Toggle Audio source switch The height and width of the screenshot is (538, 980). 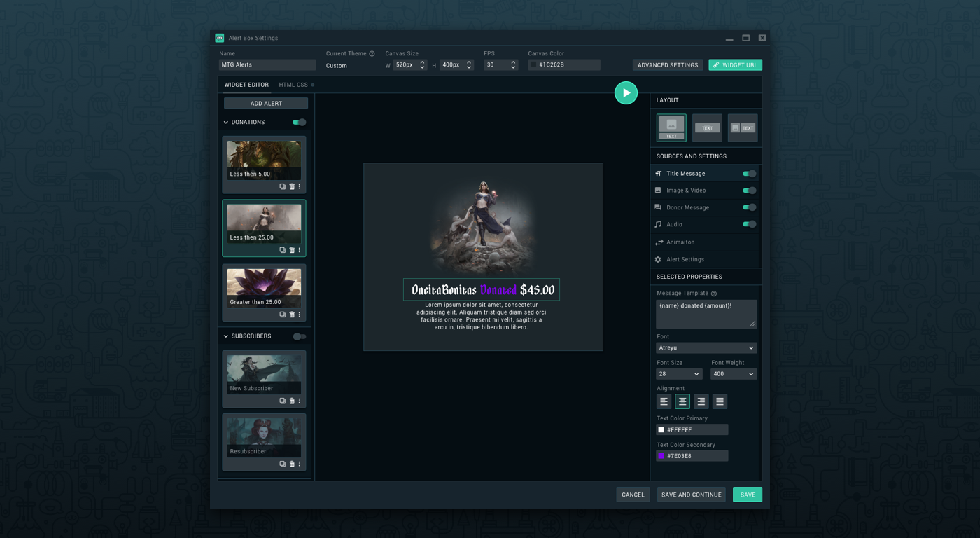pyautogui.click(x=749, y=224)
